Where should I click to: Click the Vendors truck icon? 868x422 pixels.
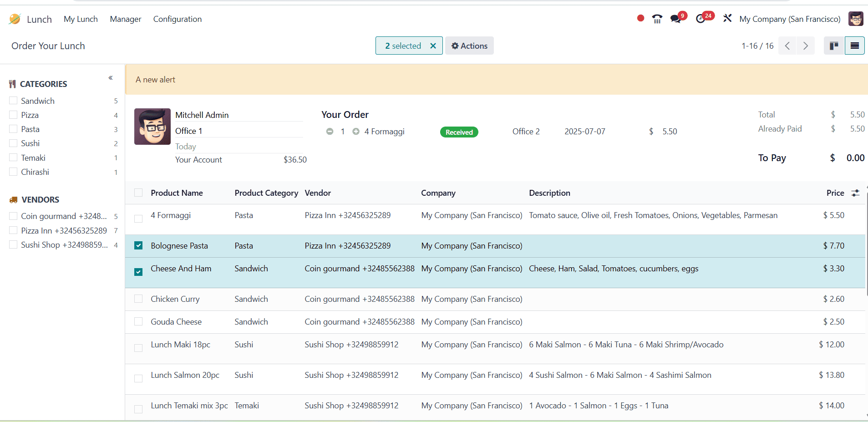coord(13,200)
